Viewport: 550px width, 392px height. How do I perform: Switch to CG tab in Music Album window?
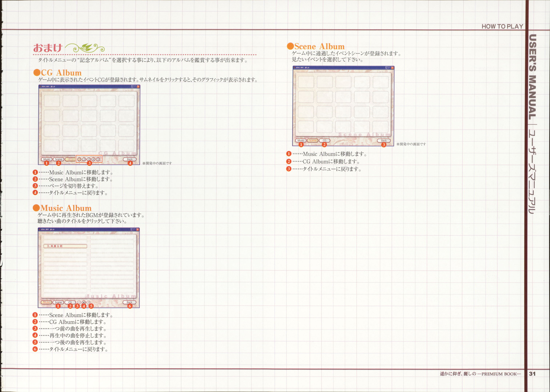point(70,302)
